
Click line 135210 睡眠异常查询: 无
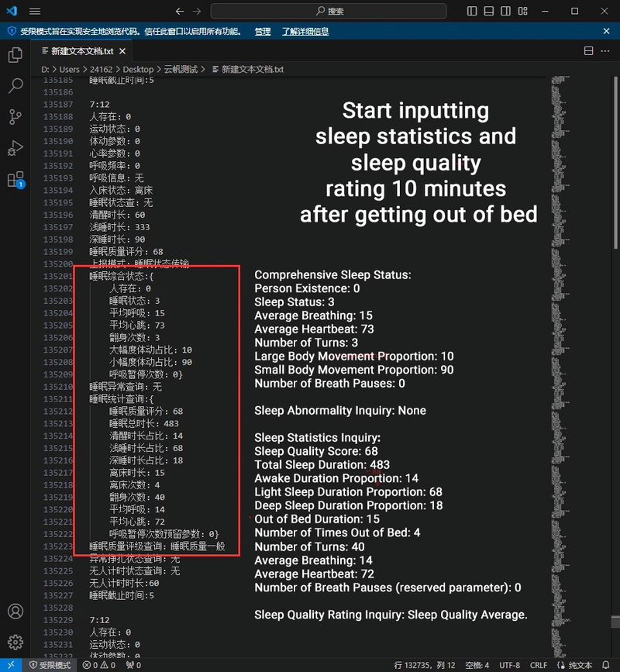point(126,387)
